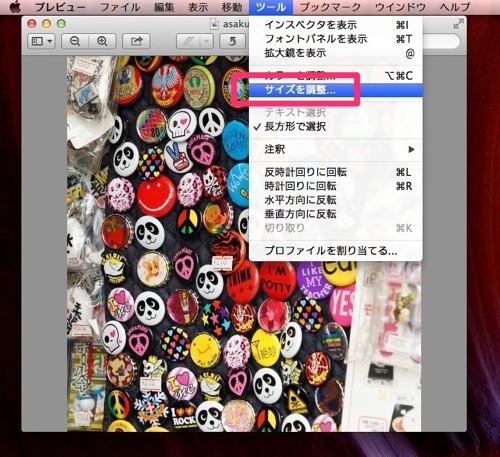Open the ヘルプ menu
Viewport: 500px width, 457px height.
[x=455, y=7]
